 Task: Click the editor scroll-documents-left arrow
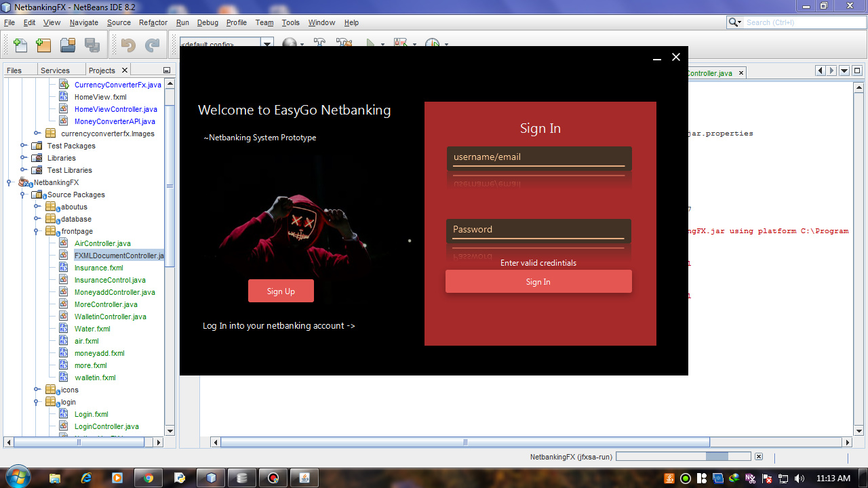(x=820, y=70)
